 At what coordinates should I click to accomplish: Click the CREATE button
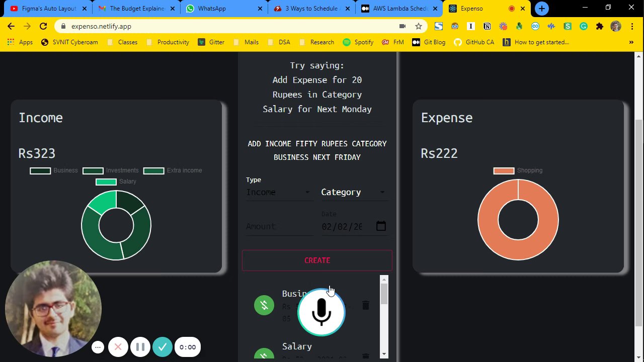click(x=317, y=260)
